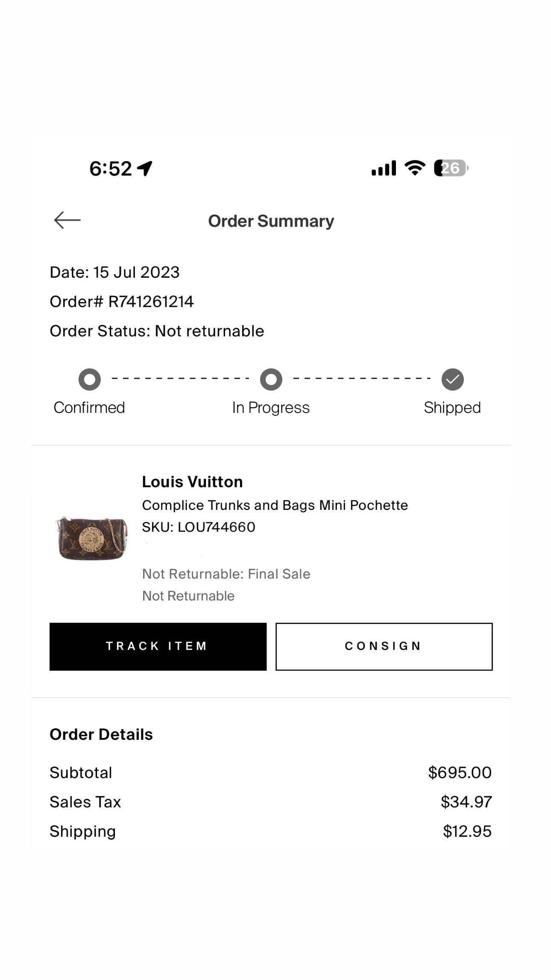Click the Shipping cost $12.95
This screenshot has width=551, height=980.
click(467, 831)
